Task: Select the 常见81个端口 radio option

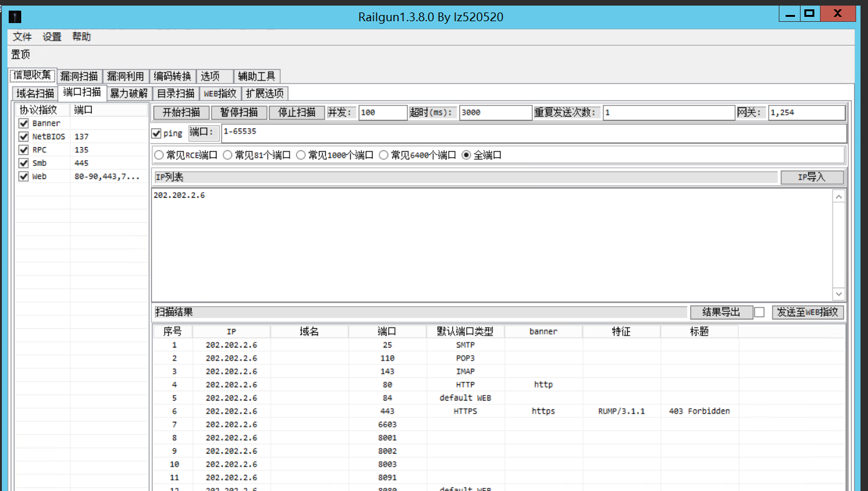Action: [x=256, y=155]
